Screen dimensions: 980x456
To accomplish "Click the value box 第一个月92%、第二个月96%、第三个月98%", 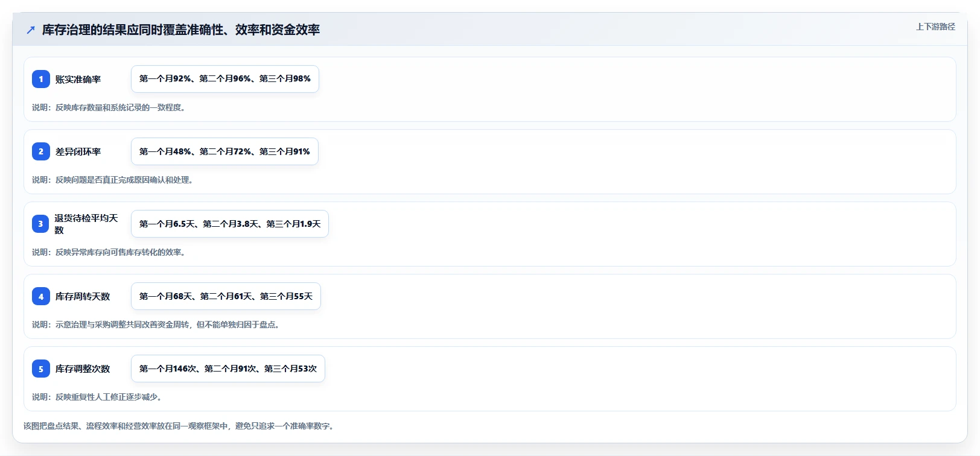I will pyautogui.click(x=225, y=79).
